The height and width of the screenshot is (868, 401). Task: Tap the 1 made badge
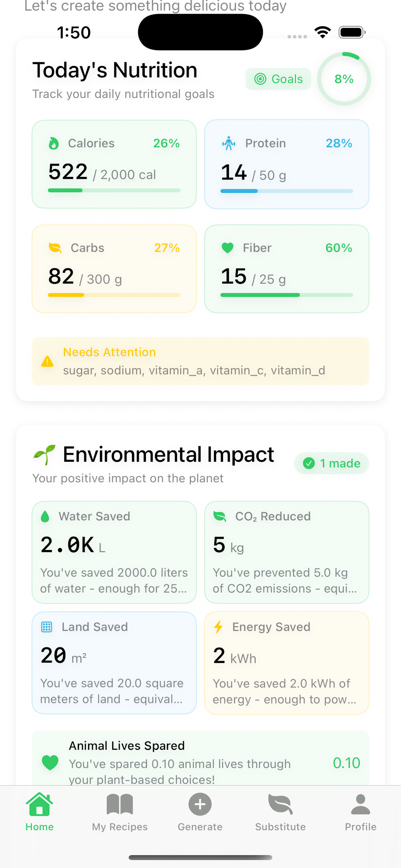[x=331, y=463]
